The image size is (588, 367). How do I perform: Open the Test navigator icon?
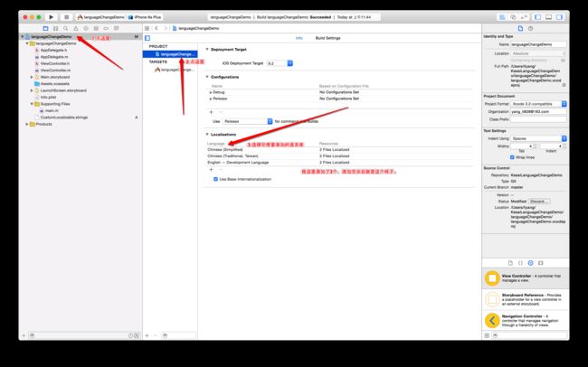[86, 29]
